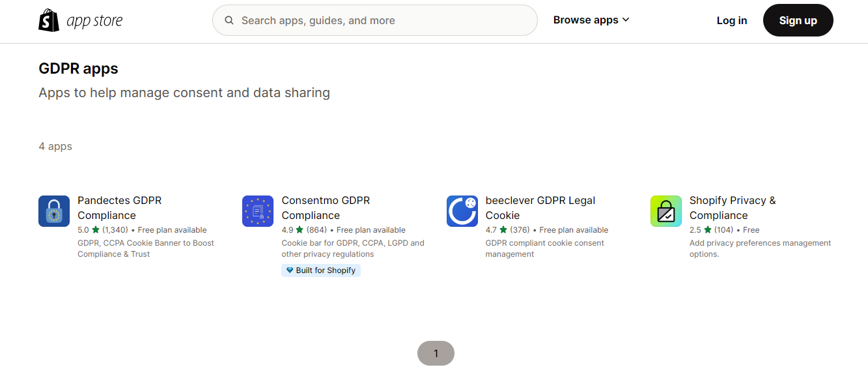Click the search magnifier icon
This screenshot has height=378, width=868.
point(229,20)
